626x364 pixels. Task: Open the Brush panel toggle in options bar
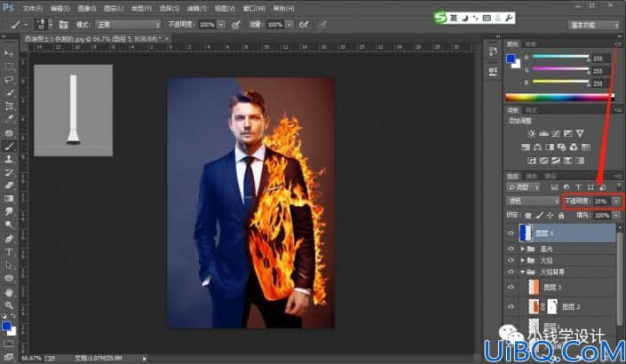tap(63, 25)
